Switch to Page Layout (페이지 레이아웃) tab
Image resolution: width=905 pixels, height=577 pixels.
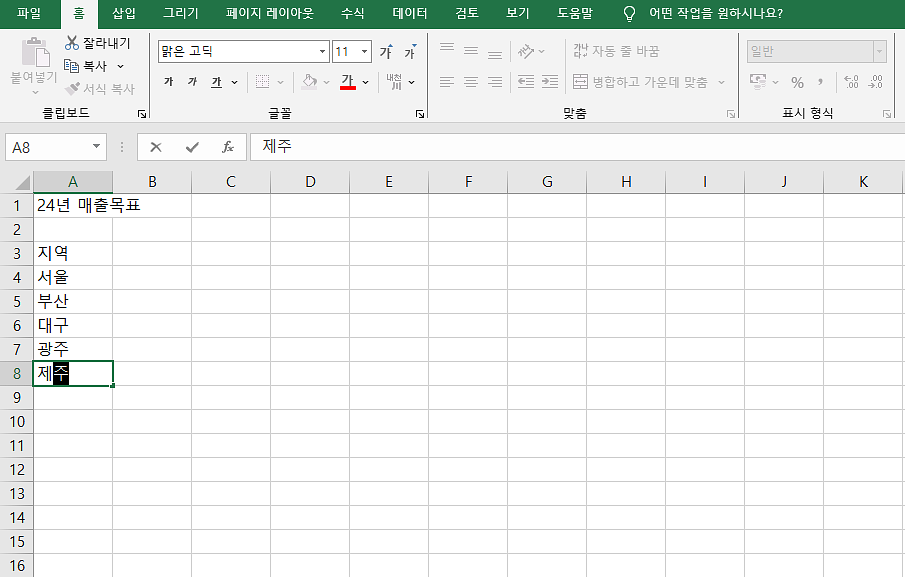270,13
